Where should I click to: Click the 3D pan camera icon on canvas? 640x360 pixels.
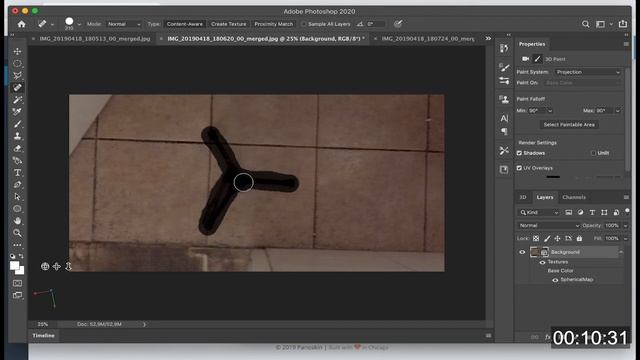[x=56, y=267]
